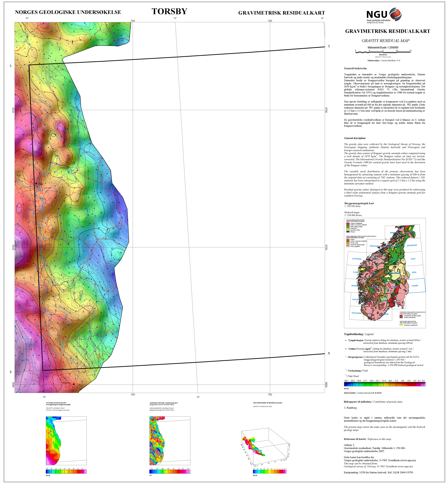Image resolution: width=448 pixels, height=486 pixels.
Task: Click the Referanse til kartet heading
Action: point(368,439)
